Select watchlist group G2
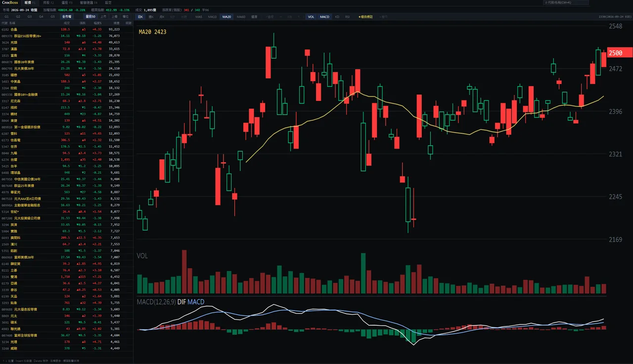Viewport: 633px width, 364px height. [18, 16]
